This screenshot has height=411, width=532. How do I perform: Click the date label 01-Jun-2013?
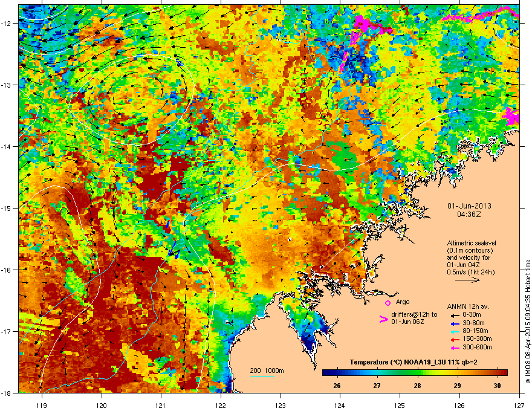pos(469,206)
